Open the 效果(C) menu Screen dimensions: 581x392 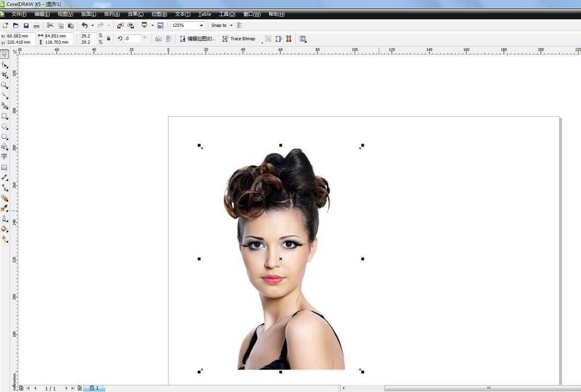(x=135, y=14)
